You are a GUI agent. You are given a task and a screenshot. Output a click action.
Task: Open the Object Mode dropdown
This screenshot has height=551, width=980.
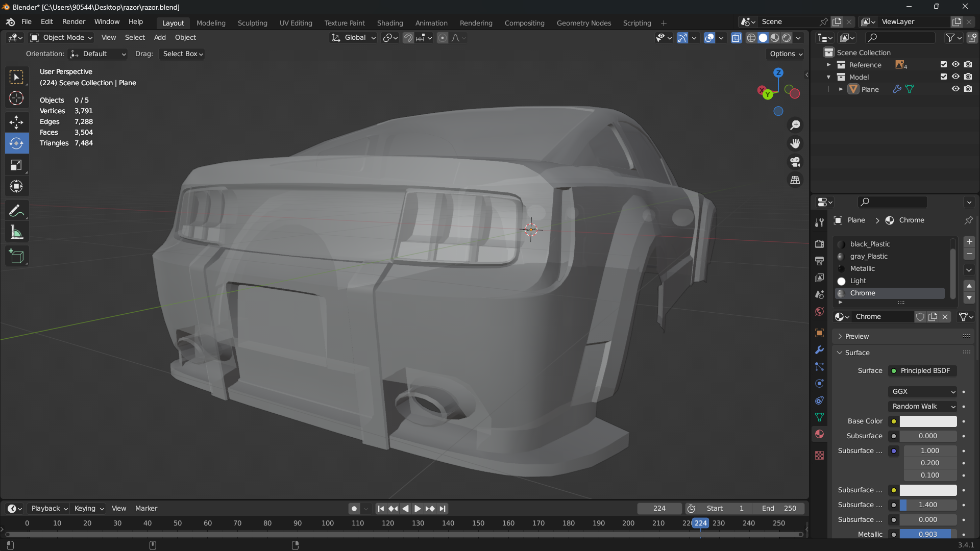click(x=61, y=38)
